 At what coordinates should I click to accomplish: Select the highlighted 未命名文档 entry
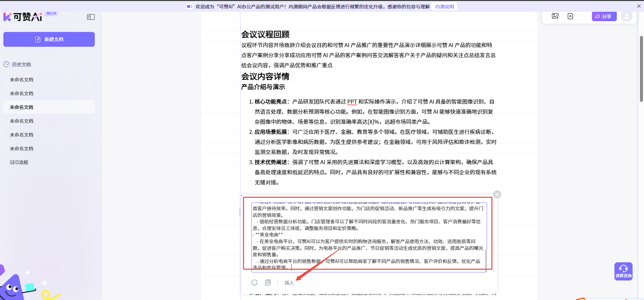49,107
